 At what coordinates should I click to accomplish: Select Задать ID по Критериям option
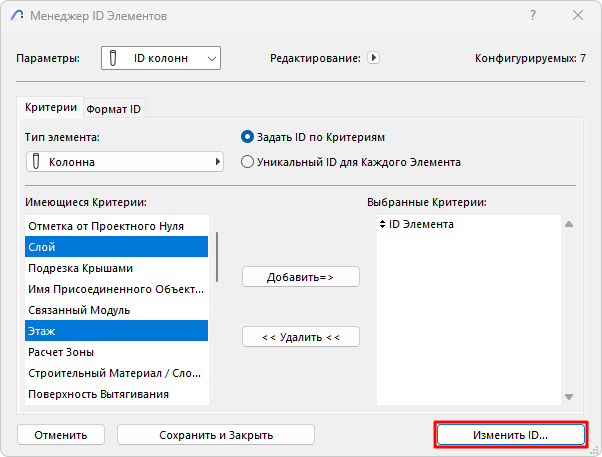click(247, 137)
